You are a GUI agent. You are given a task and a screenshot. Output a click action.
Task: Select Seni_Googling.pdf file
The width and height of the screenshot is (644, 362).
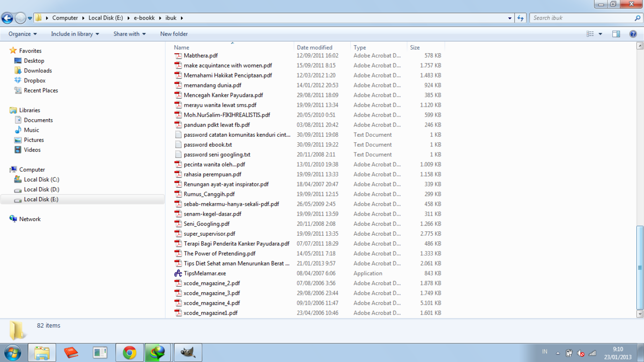point(207,224)
